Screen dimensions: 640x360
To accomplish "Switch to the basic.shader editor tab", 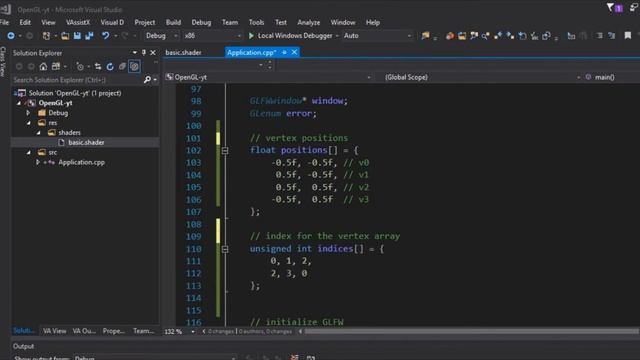I will (183, 53).
